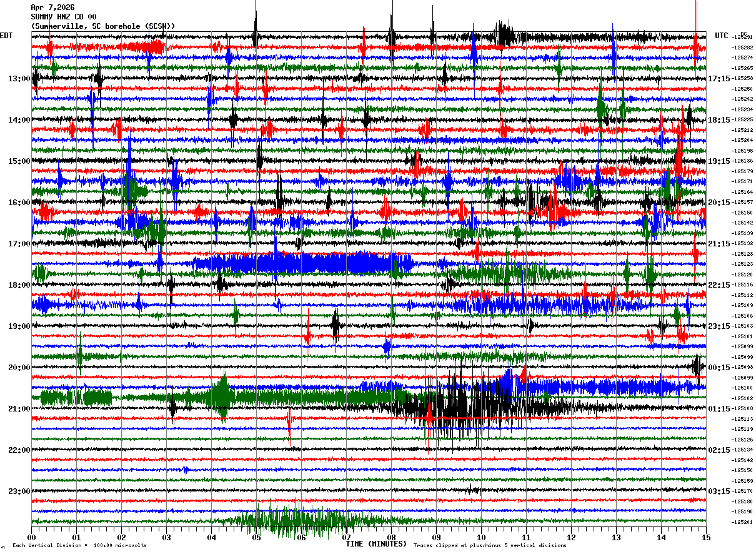This screenshot has height=554, width=756.
Task: Click the DC offset value -125123
Action: pyautogui.click(x=742, y=264)
